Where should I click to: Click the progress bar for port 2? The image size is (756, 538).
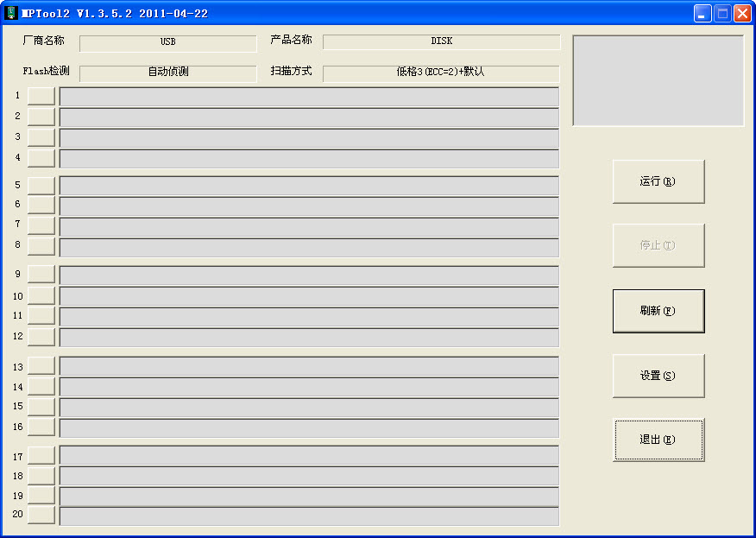click(308, 117)
